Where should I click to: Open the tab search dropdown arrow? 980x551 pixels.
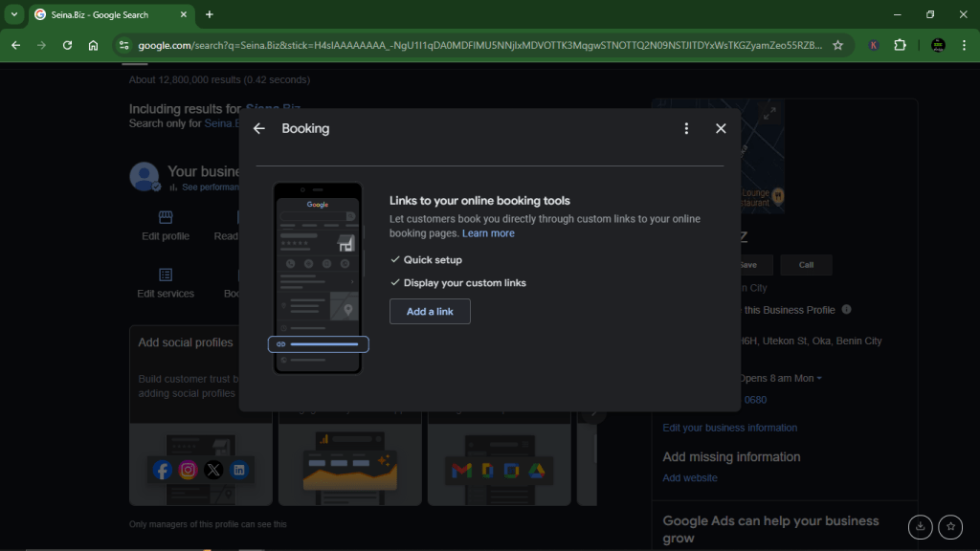pos(14,14)
